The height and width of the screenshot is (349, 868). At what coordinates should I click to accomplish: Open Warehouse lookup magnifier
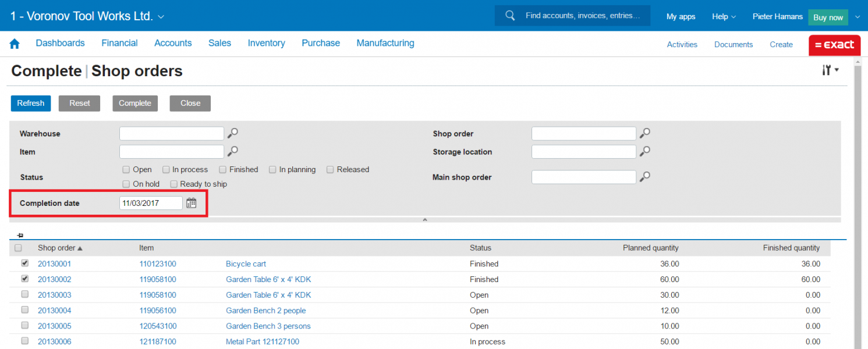point(233,134)
